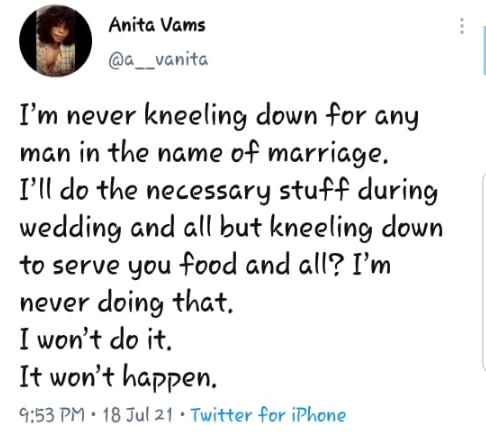Click the gray rounded panel edge on right
486x441 pixels.
484,272
